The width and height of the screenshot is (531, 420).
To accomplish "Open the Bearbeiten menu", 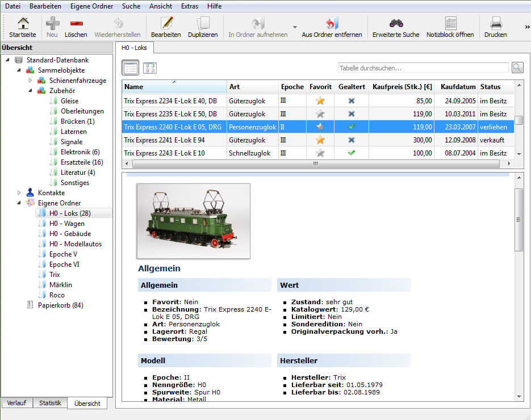I will click(x=45, y=6).
